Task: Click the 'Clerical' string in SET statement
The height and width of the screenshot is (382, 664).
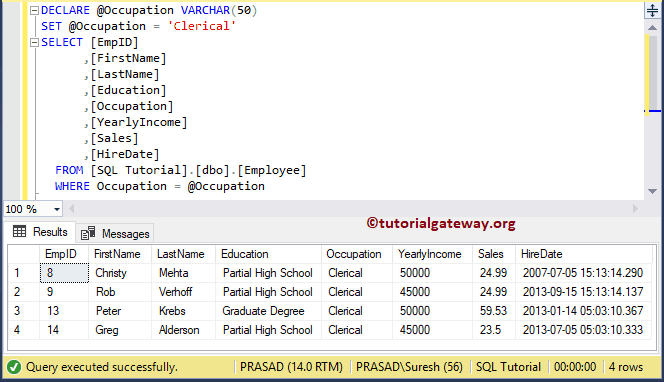Action: [202, 26]
